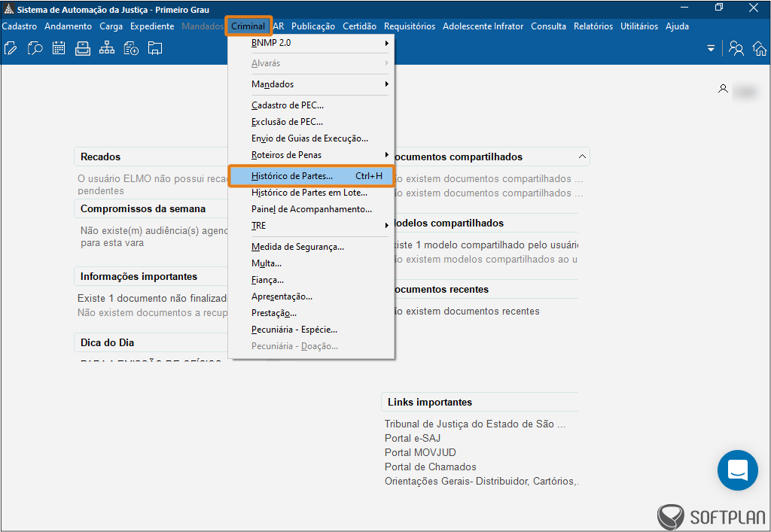The height and width of the screenshot is (532, 771).
Task: Click the home houses toolbar icon
Action: point(760,48)
